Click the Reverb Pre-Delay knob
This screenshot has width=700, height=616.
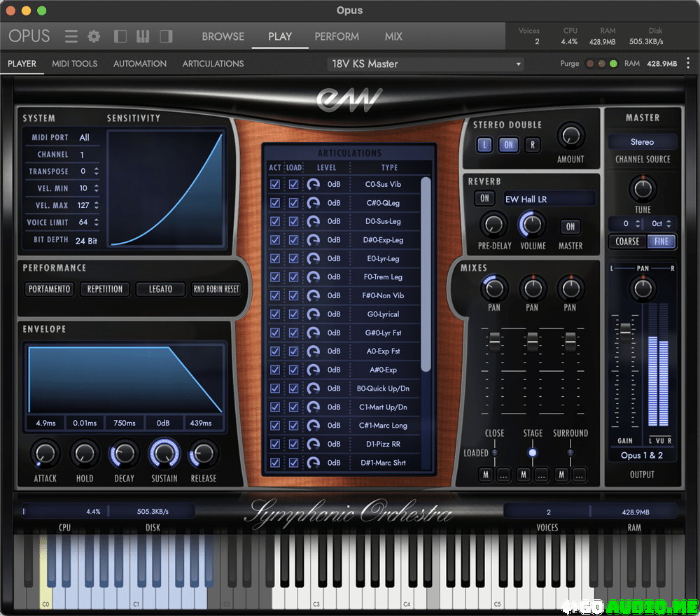tap(493, 225)
